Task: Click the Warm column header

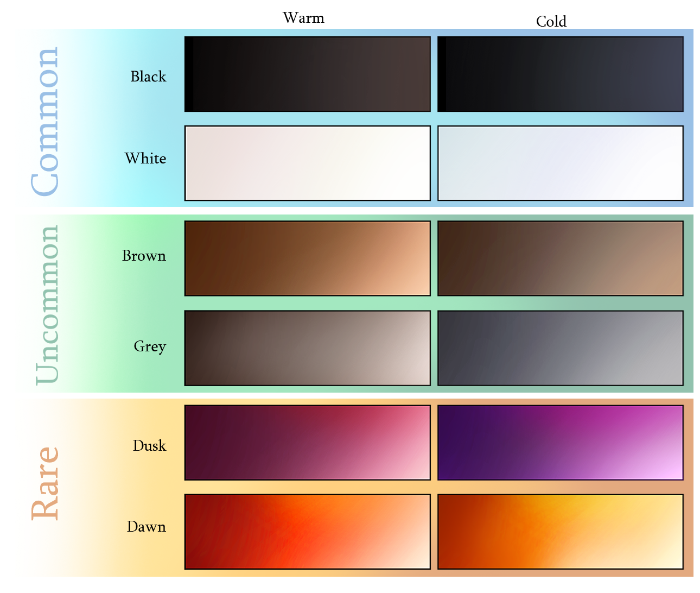Action: (x=303, y=17)
